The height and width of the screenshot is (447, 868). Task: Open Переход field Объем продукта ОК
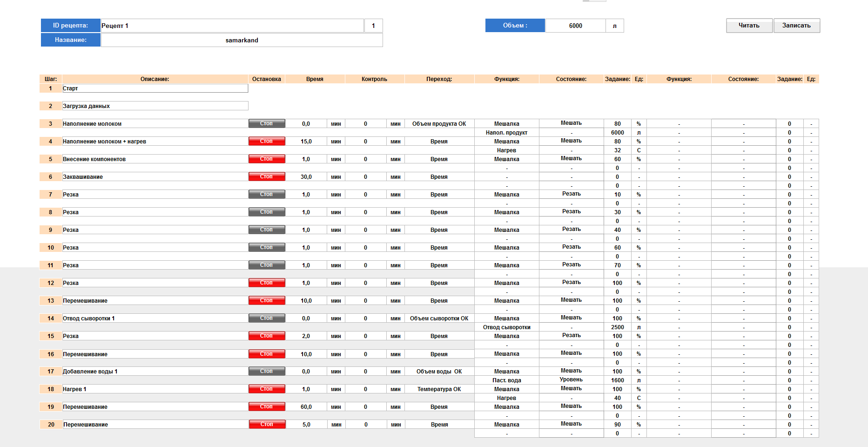(439, 124)
